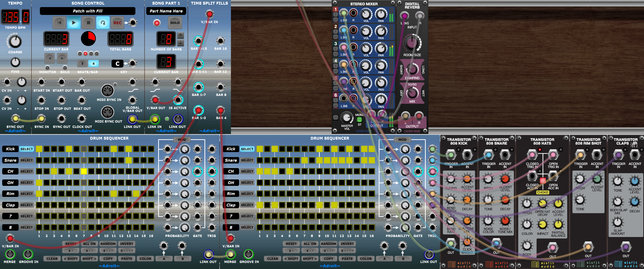
Task: Click the BAR 8 jack on Time Split Fills
Action: tap(220, 87)
